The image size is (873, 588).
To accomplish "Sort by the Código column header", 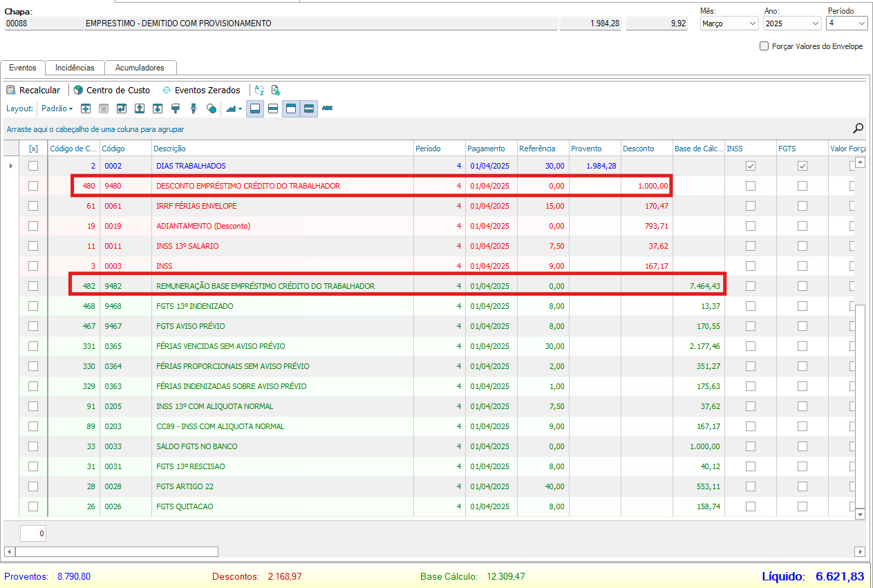I will click(125, 149).
